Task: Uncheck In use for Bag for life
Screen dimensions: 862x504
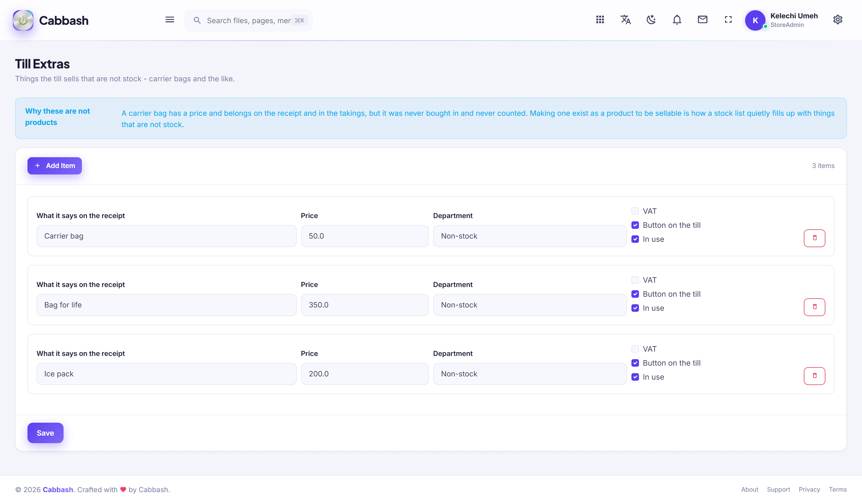Action: coord(635,308)
